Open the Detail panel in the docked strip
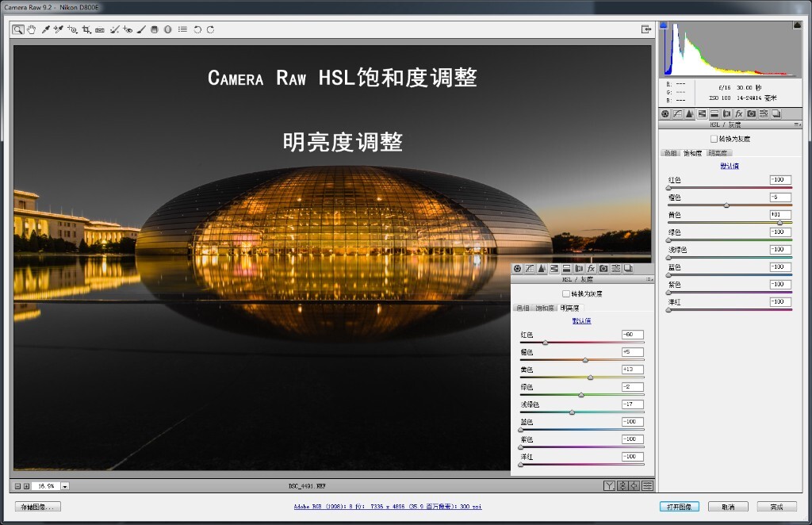The image size is (812, 525). pyautogui.click(x=690, y=114)
